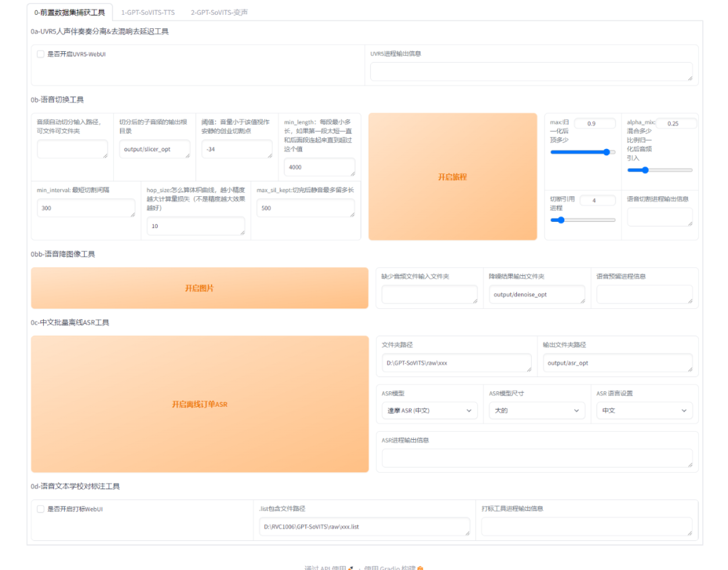
Task: Click the max_sil_kept field showing 500
Action: click(x=305, y=208)
